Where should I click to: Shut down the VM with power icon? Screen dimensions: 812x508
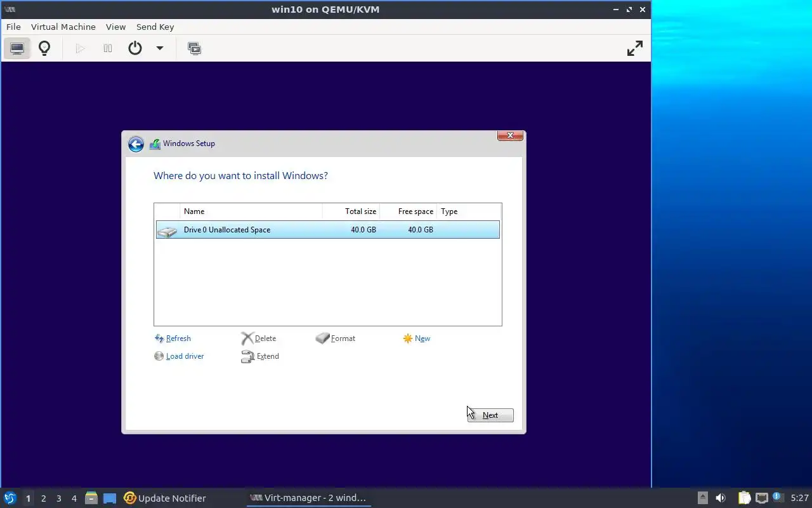[135, 48]
